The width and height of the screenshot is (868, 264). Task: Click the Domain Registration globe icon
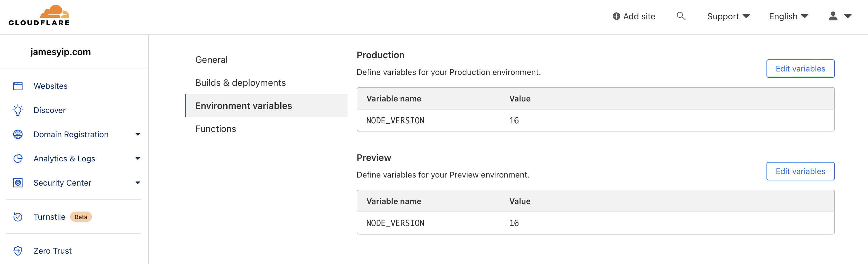(x=18, y=134)
